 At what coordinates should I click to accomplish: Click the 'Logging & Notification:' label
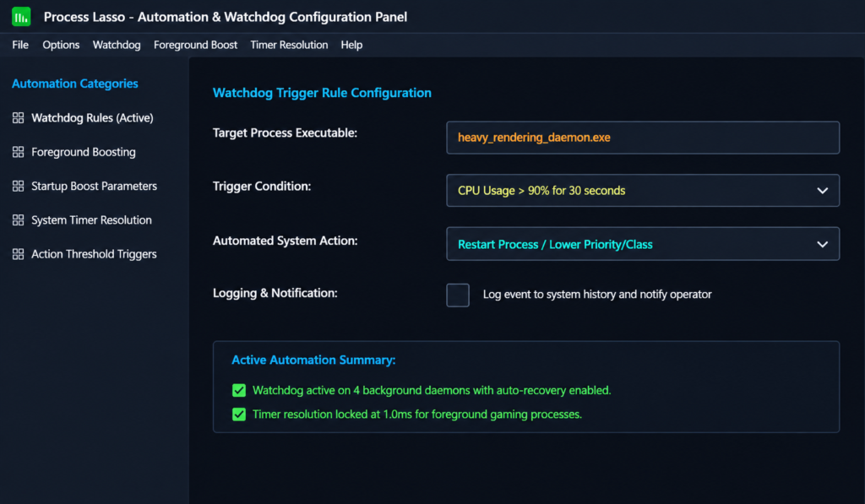pos(275,293)
